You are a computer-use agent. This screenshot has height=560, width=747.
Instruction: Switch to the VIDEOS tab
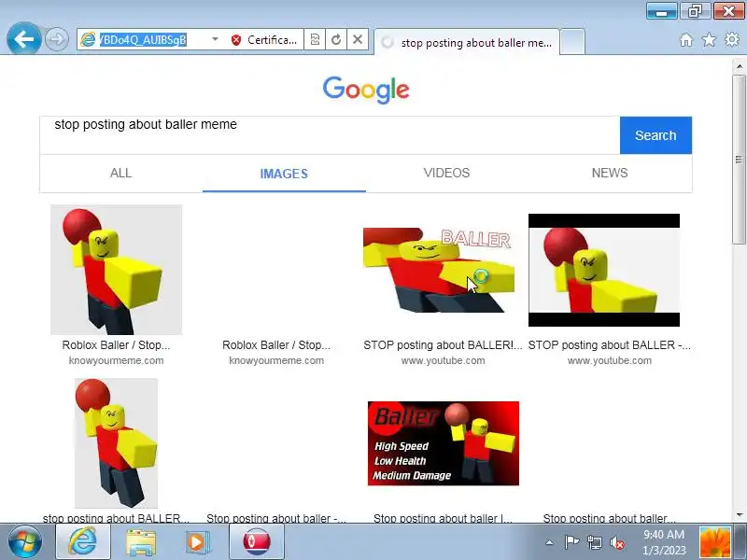pos(447,173)
